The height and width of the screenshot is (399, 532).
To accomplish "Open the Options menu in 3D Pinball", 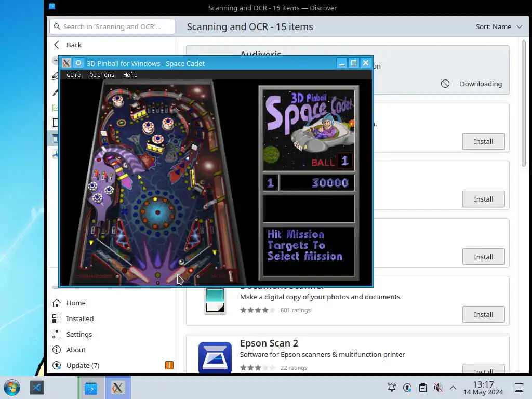I will coord(102,75).
